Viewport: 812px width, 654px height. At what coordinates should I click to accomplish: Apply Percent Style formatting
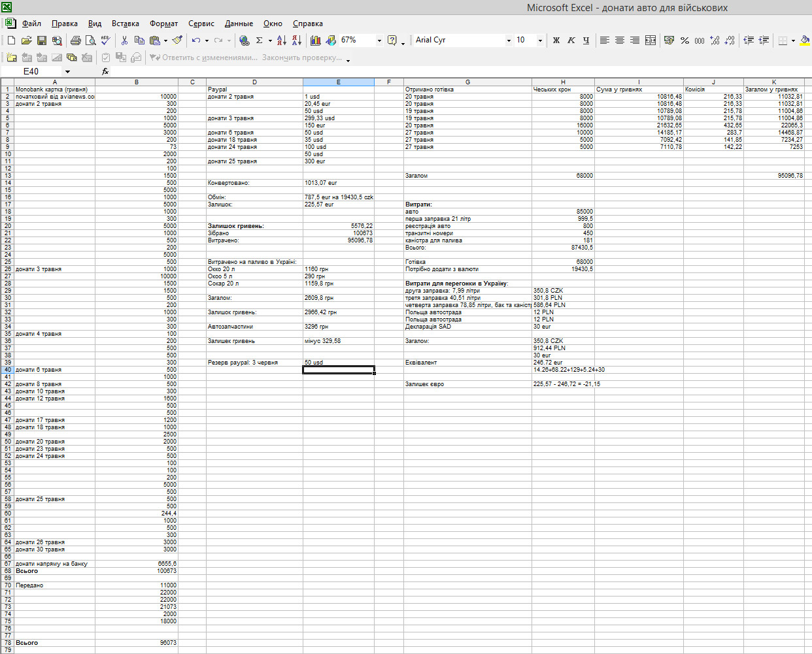point(685,41)
